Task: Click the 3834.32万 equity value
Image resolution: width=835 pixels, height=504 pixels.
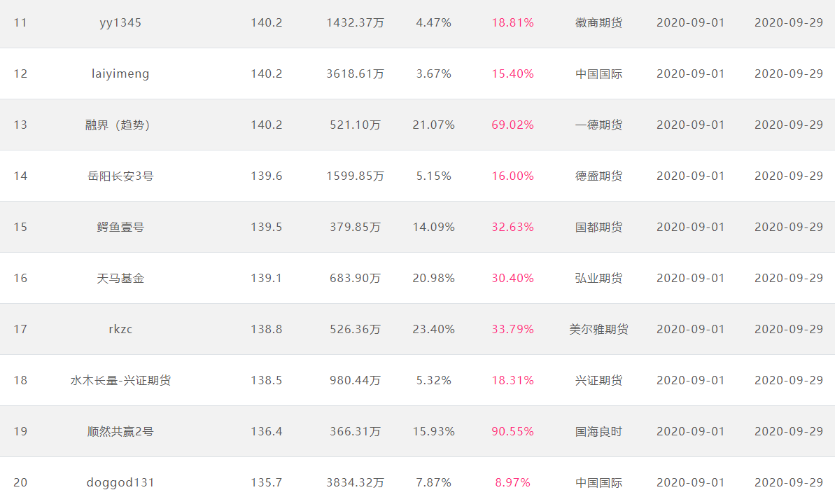Action: click(x=355, y=483)
